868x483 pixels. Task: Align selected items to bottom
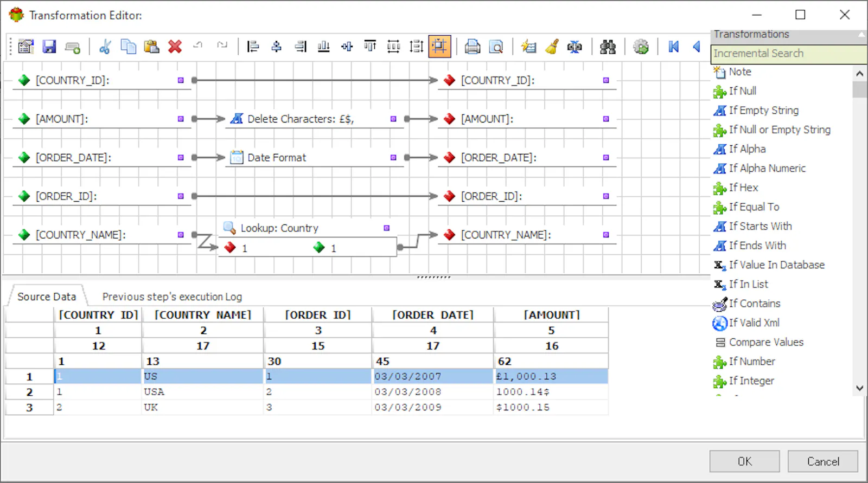pyautogui.click(x=323, y=47)
